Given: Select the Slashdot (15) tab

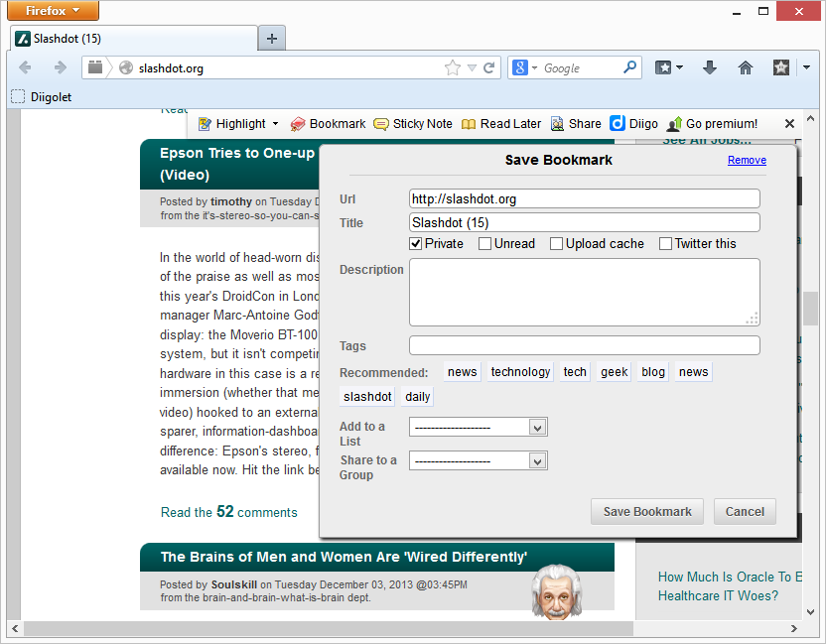Looking at the screenshot, I should point(134,39).
